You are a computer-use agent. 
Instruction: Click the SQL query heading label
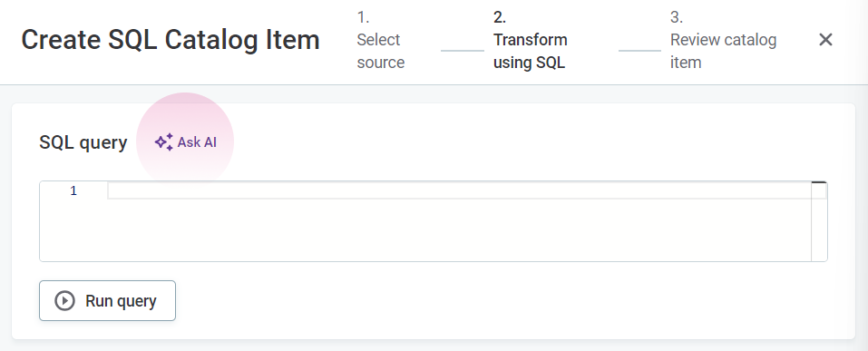pos(83,142)
